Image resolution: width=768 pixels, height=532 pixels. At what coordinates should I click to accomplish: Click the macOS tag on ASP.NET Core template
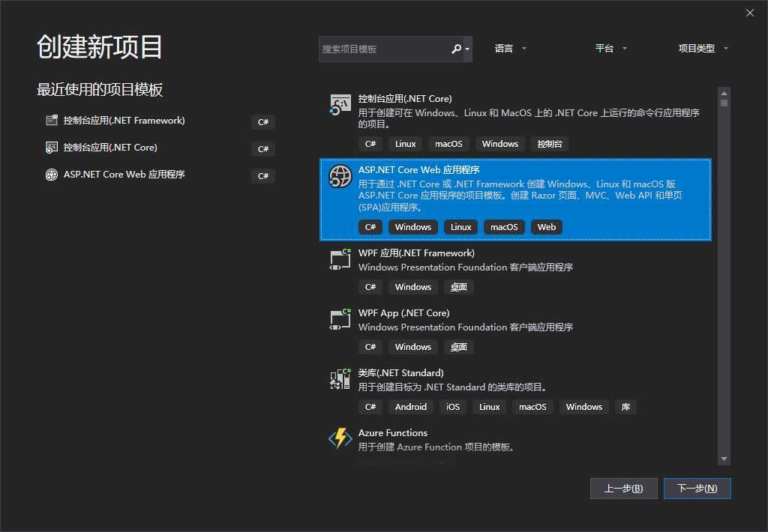pyautogui.click(x=504, y=227)
